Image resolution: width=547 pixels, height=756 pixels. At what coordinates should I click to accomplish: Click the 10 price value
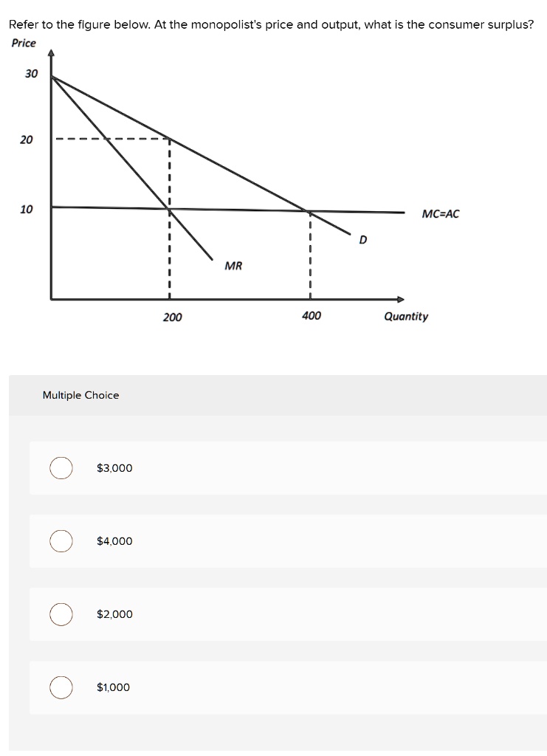pos(27,207)
